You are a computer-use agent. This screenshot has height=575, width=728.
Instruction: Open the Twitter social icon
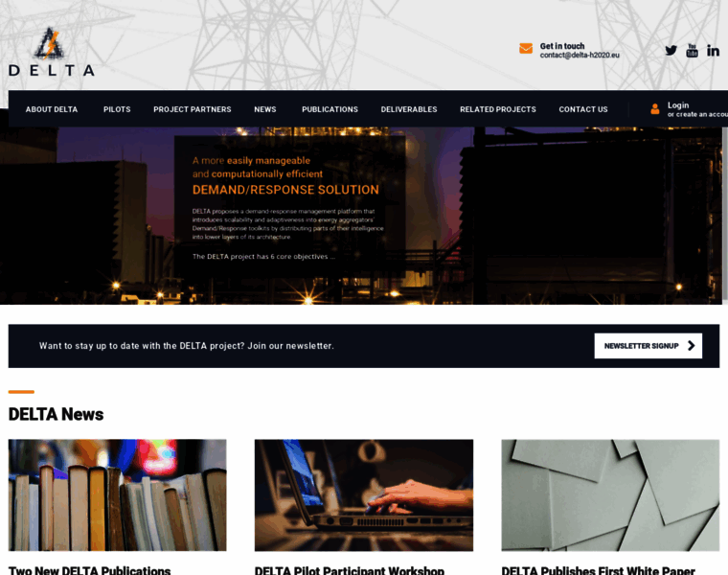[x=671, y=50]
